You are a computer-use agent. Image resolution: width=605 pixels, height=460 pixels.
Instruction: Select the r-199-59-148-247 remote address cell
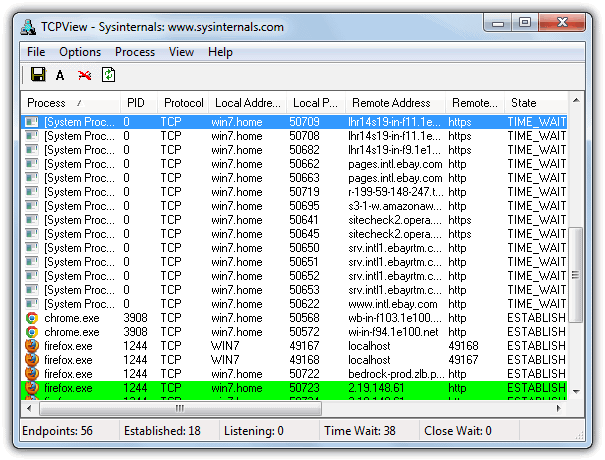pyautogui.click(x=395, y=192)
